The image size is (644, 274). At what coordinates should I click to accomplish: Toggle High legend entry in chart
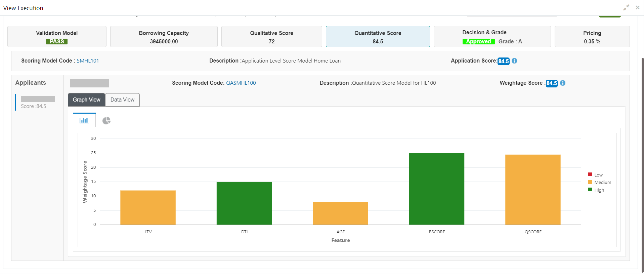tap(596, 190)
